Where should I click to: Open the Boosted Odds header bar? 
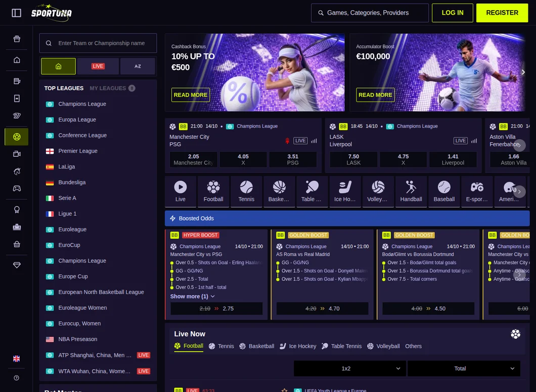coord(347,218)
